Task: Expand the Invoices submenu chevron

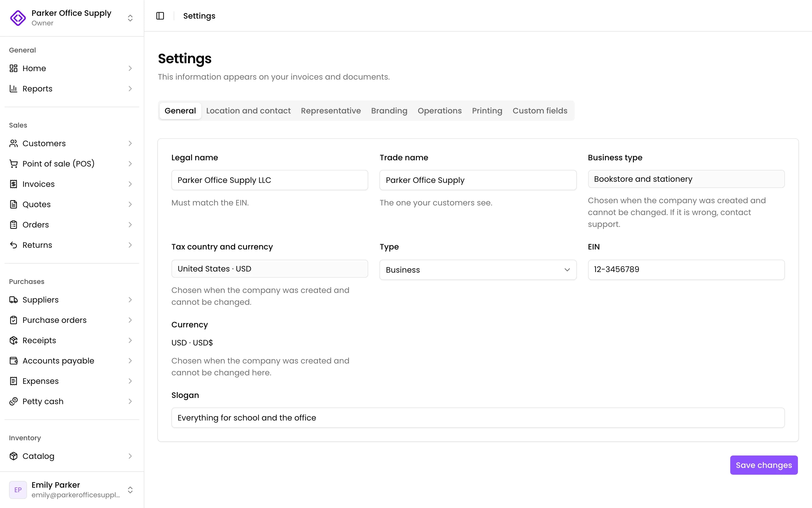Action: (x=130, y=184)
